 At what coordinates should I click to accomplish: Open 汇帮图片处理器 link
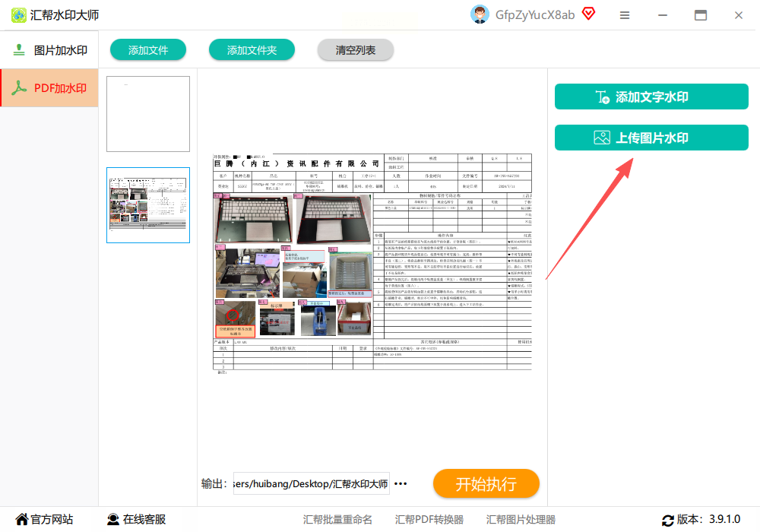(x=521, y=519)
